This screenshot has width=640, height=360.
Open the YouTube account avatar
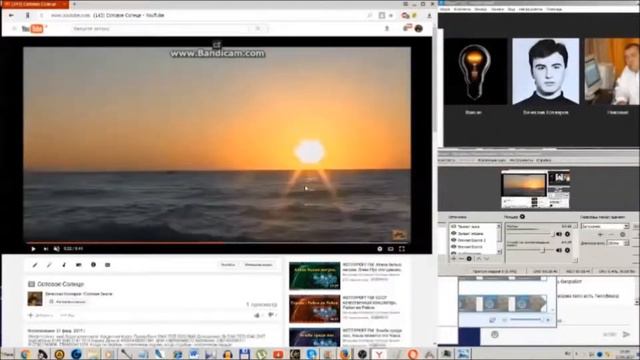click(418, 29)
